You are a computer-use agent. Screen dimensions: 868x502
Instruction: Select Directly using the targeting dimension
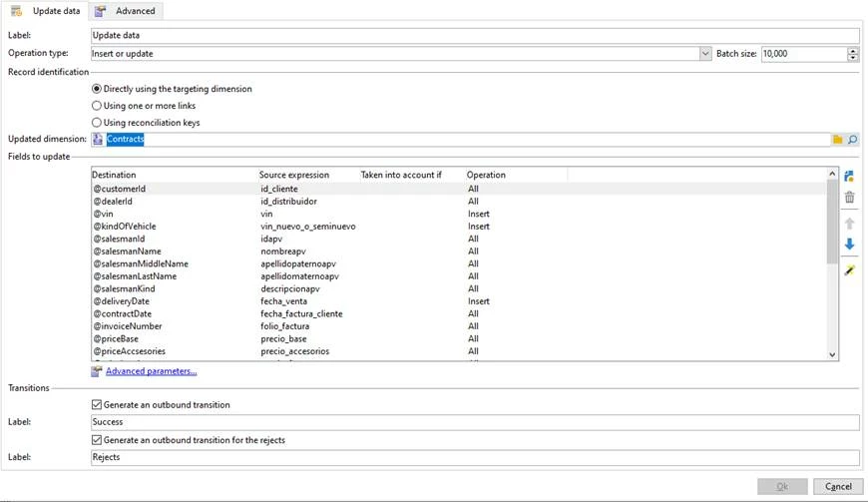point(97,89)
